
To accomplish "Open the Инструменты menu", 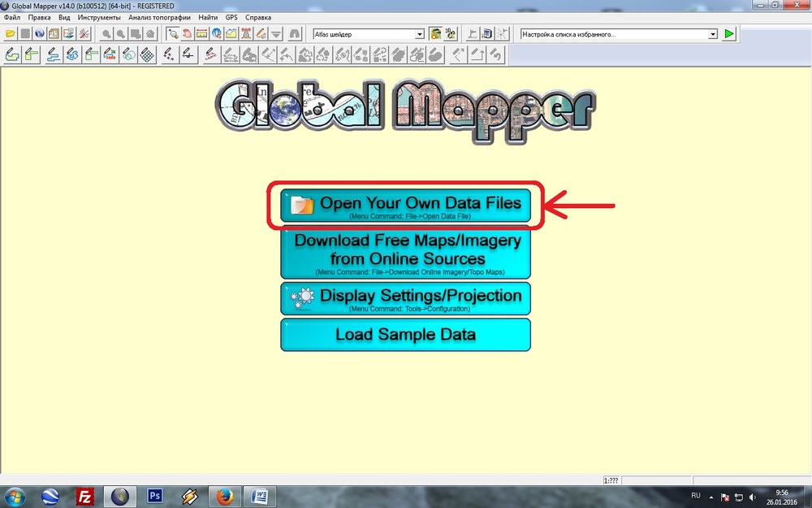I will [x=99, y=17].
